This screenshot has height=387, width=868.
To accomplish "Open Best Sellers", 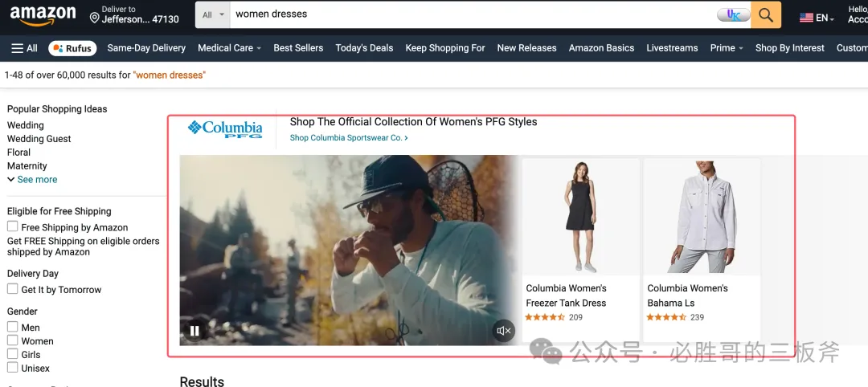I will (298, 48).
